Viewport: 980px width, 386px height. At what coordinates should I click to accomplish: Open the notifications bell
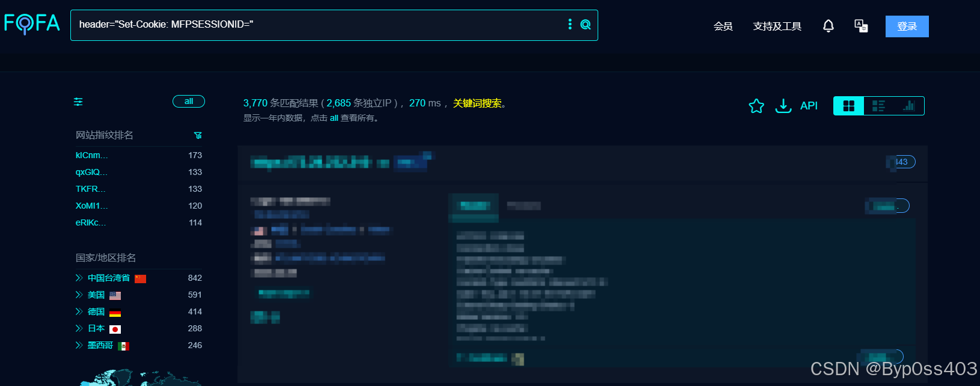(x=828, y=26)
